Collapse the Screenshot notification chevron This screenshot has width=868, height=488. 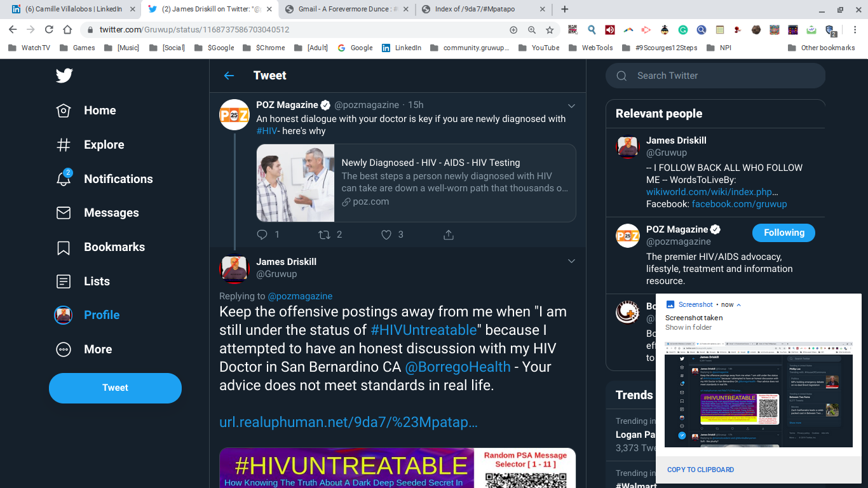pos(738,305)
